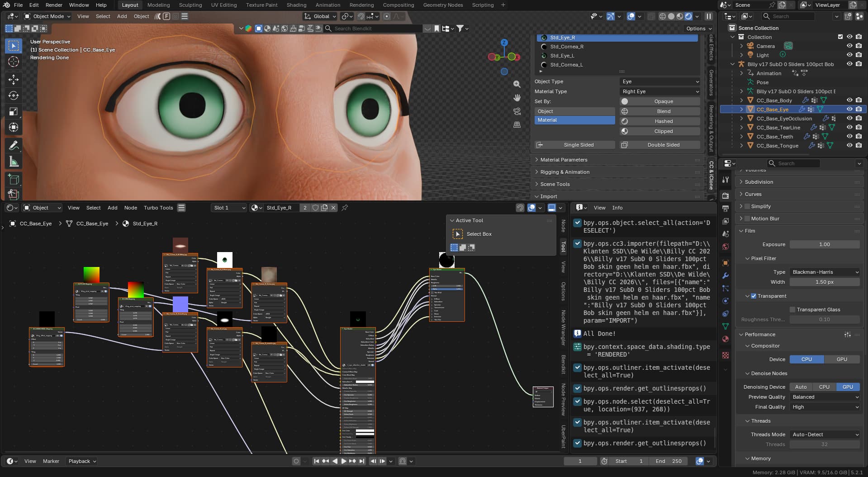Click the zoom magnifier viewport icon
Viewport: 868px width, 477px height.
[517, 84]
